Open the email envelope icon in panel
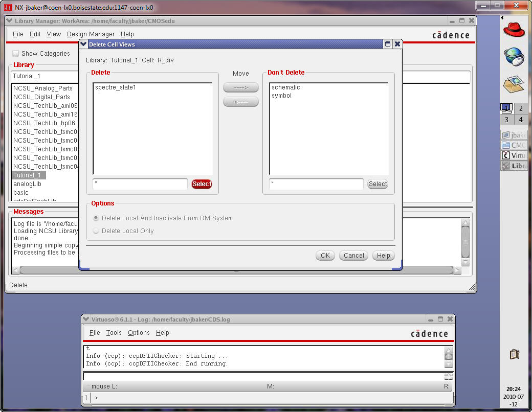This screenshot has height=412, width=532. click(514, 83)
